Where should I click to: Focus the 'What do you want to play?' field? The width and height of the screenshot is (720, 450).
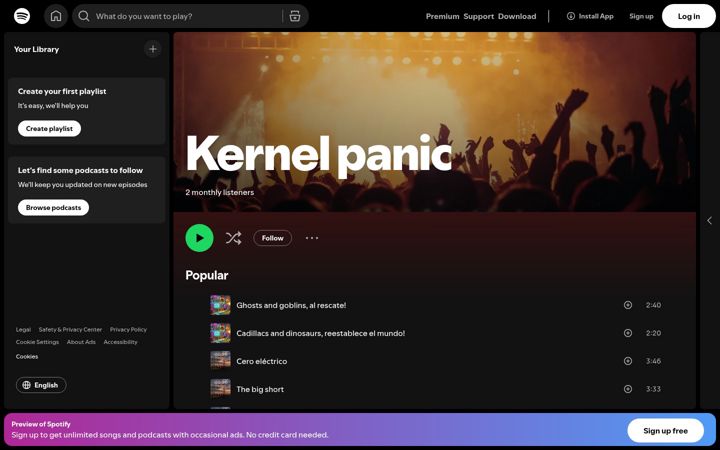click(x=186, y=16)
